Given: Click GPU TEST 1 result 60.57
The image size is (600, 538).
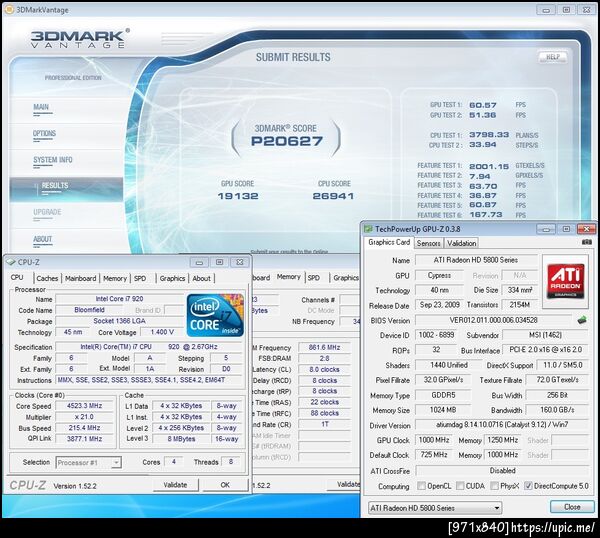Looking at the screenshot, I should click(483, 105).
